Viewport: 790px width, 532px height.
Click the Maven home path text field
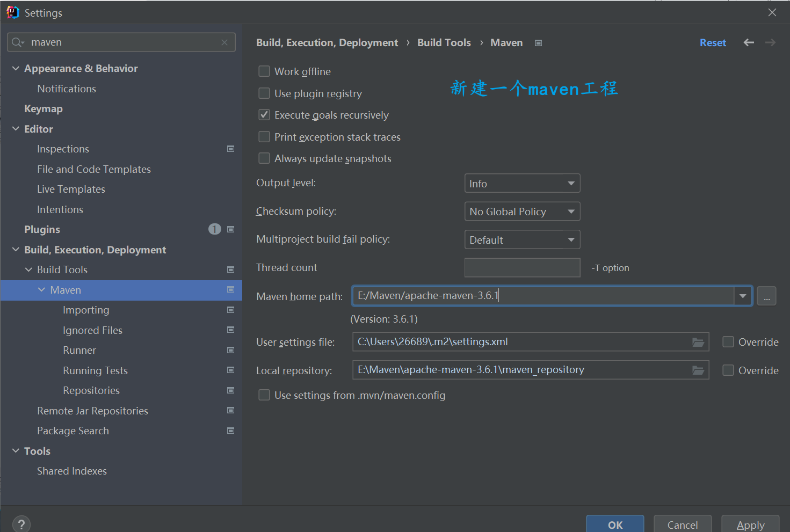click(543, 296)
